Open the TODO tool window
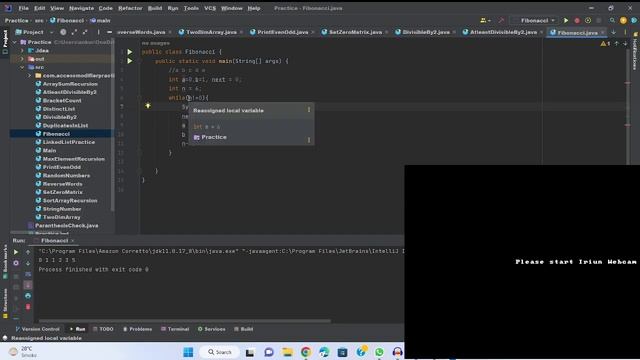Image resolution: width=640 pixels, height=360 pixels. (x=103, y=329)
